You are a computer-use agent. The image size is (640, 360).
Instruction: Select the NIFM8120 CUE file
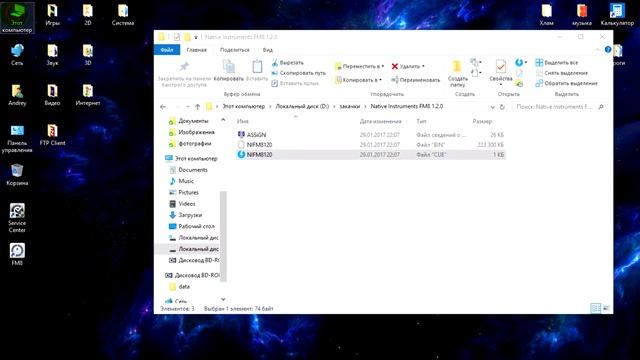pyautogui.click(x=370, y=155)
